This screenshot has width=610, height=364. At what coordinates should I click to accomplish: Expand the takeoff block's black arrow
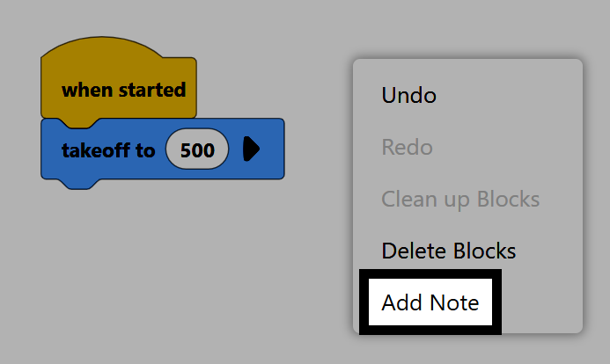(x=251, y=149)
